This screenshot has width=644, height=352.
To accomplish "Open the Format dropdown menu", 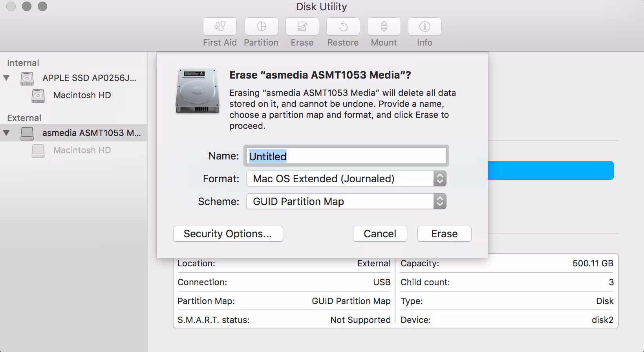I will [x=346, y=179].
